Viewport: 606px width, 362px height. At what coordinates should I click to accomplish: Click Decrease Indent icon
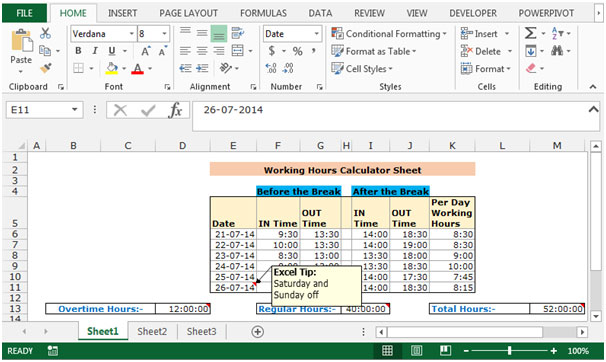pos(185,68)
